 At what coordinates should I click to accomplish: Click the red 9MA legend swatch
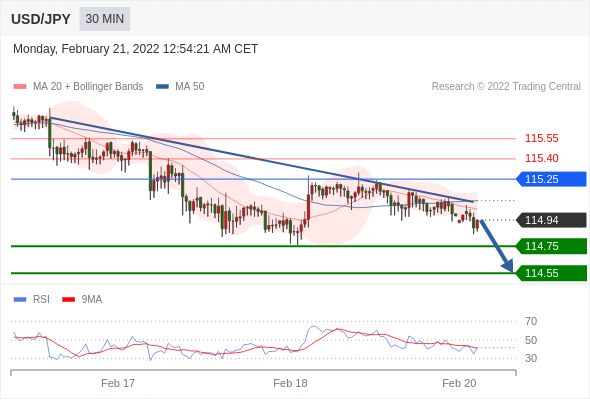click(68, 300)
